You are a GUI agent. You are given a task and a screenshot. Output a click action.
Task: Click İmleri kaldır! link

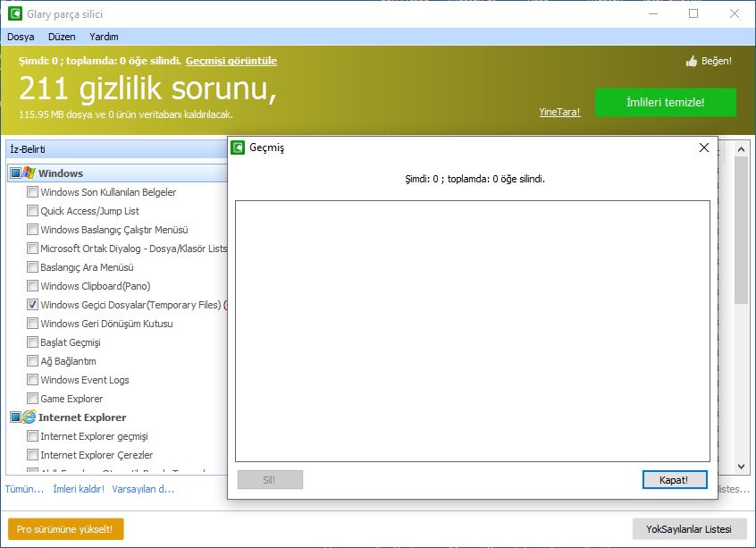point(79,489)
